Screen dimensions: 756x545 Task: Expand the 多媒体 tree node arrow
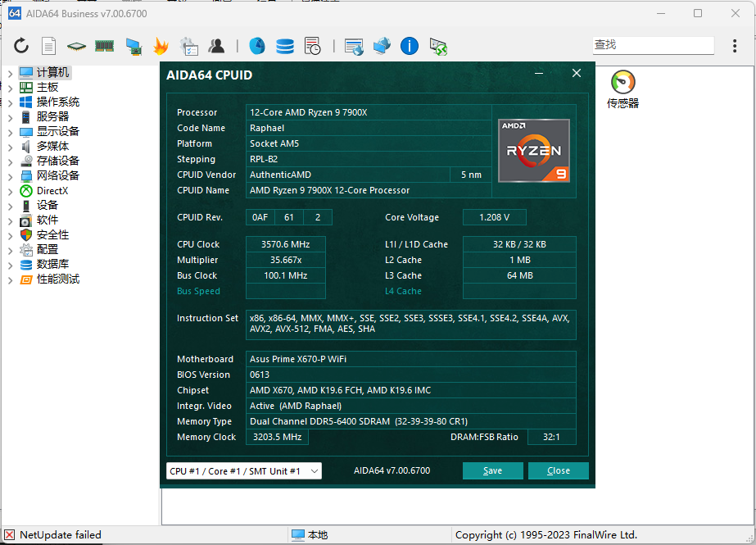click(10, 148)
